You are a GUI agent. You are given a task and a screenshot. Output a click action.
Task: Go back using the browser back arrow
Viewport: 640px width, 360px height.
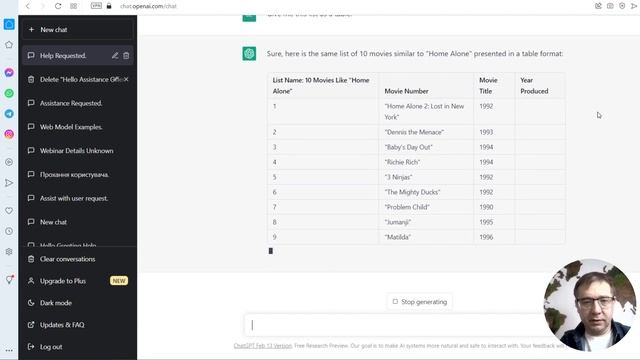(28, 6)
